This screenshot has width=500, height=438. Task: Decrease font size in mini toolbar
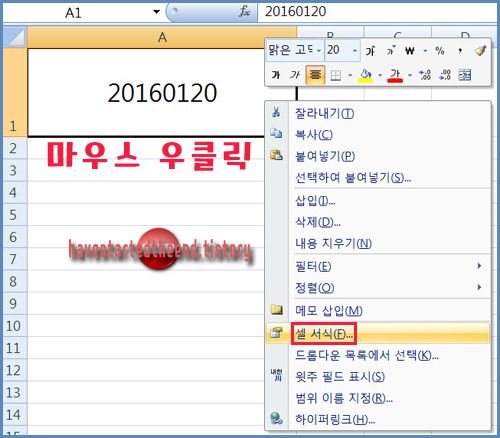click(x=391, y=51)
